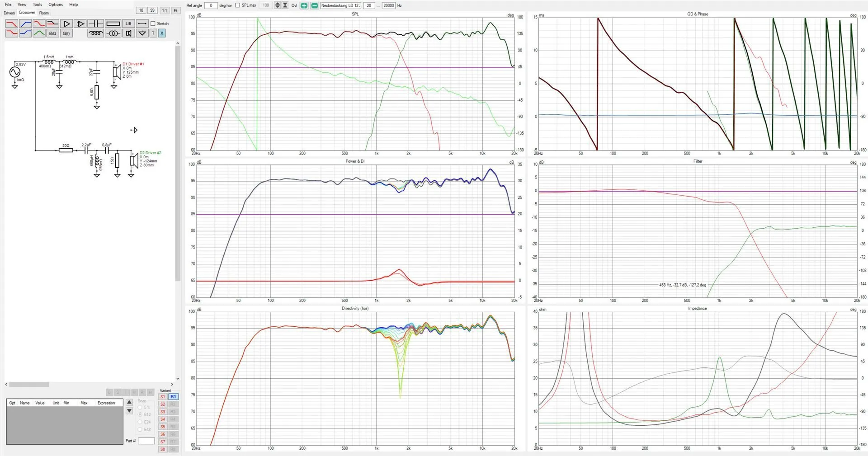868x456 pixels.
Task: Open the Tools menu
Action: point(38,5)
